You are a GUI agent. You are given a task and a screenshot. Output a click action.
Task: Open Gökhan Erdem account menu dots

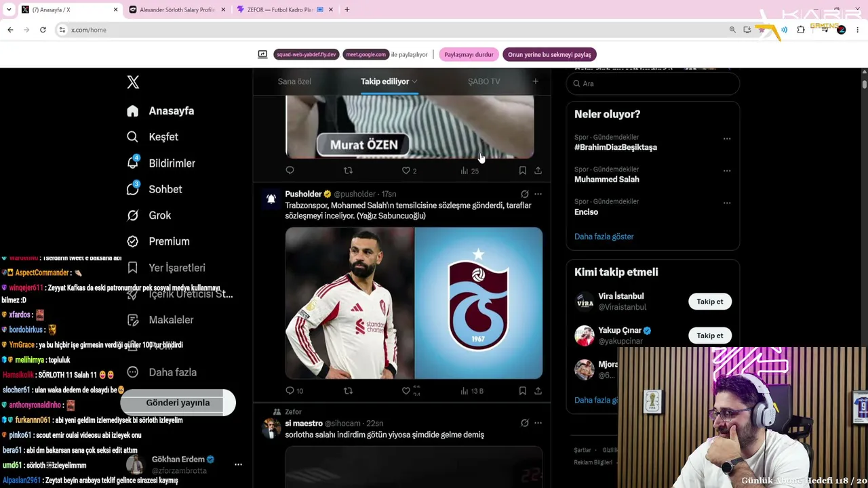coord(238,464)
